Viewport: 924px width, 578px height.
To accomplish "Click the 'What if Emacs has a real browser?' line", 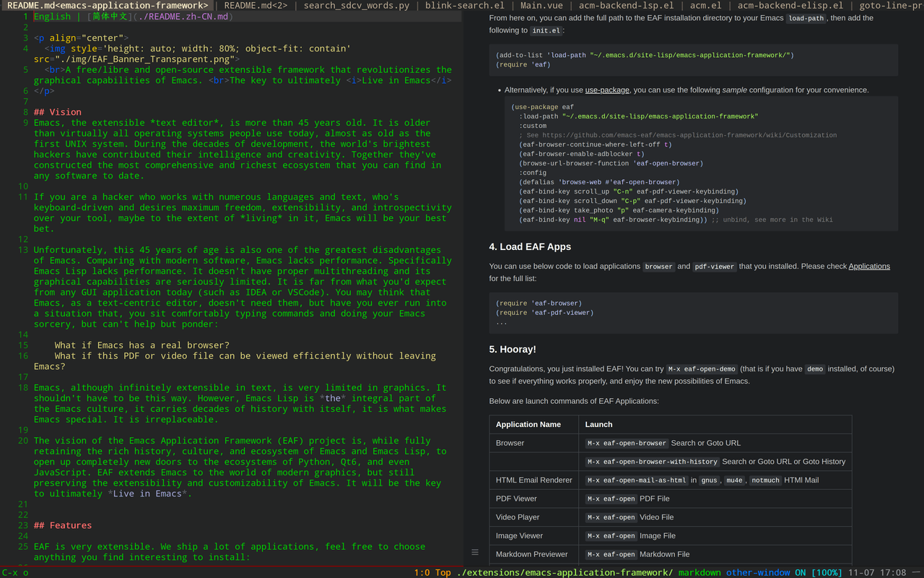I will point(142,345).
